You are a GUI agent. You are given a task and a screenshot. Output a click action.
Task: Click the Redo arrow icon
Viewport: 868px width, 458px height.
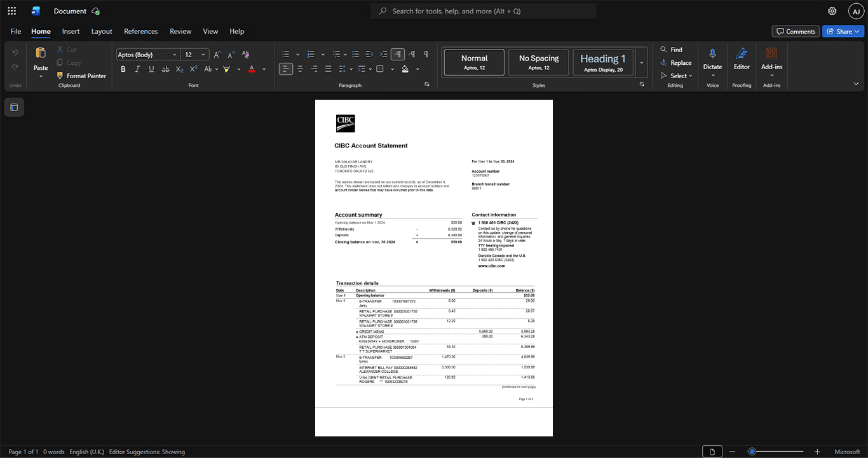15,67
